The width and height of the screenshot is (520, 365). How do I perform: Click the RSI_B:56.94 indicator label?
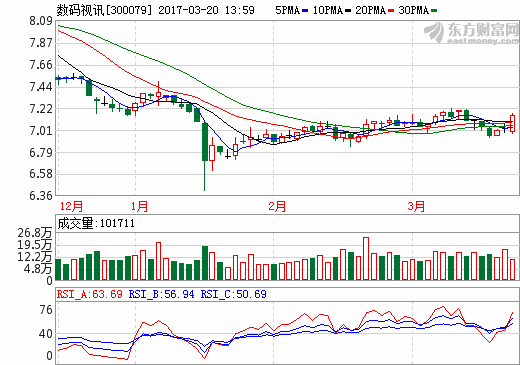(x=161, y=294)
